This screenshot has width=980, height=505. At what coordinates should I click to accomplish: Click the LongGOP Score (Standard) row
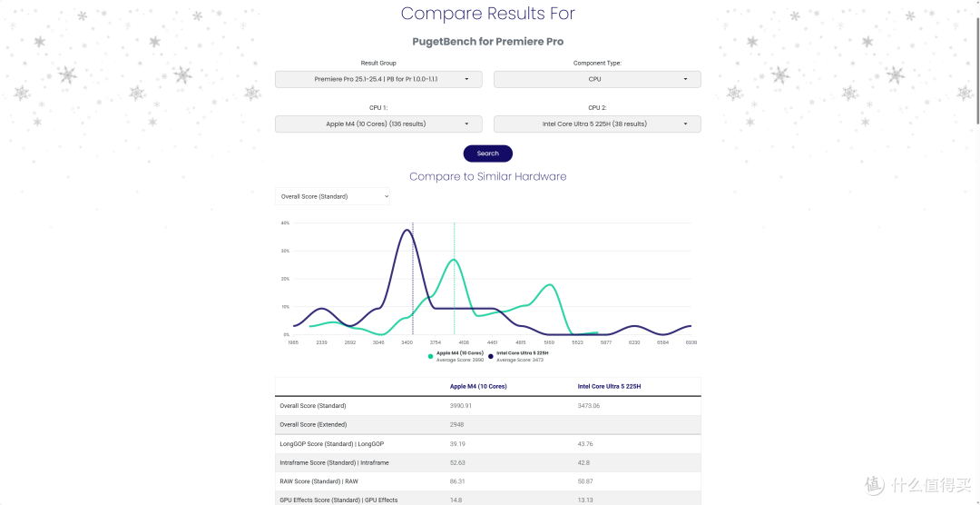tap(487, 444)
